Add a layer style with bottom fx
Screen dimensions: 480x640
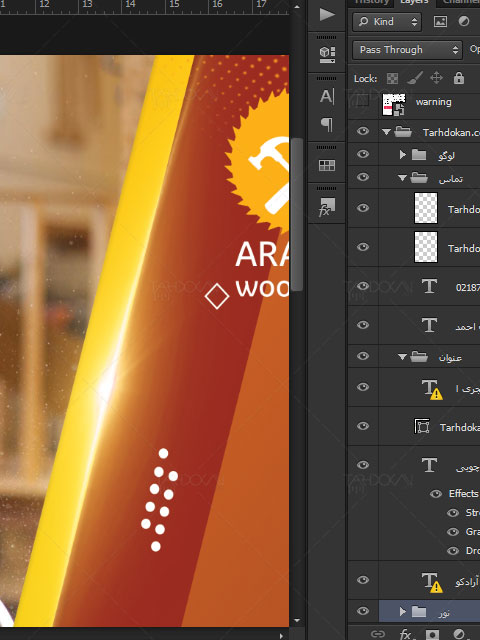tap(405, 634)
